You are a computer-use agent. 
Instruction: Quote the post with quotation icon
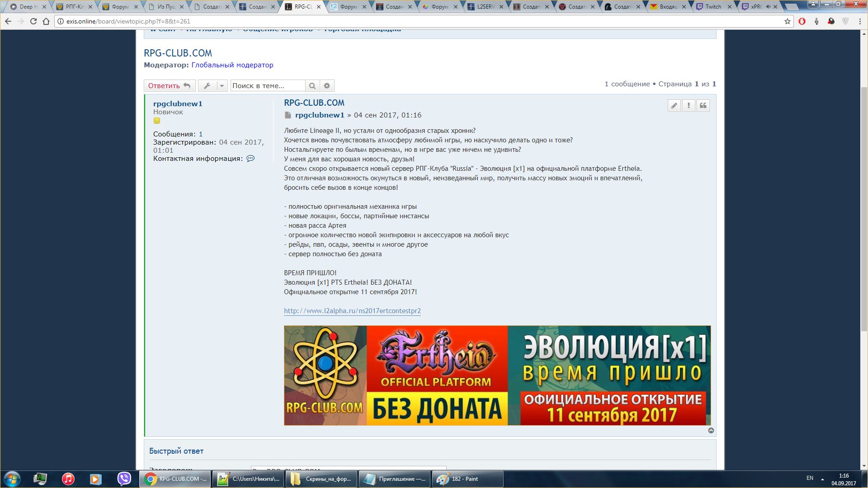coord(703,105)
